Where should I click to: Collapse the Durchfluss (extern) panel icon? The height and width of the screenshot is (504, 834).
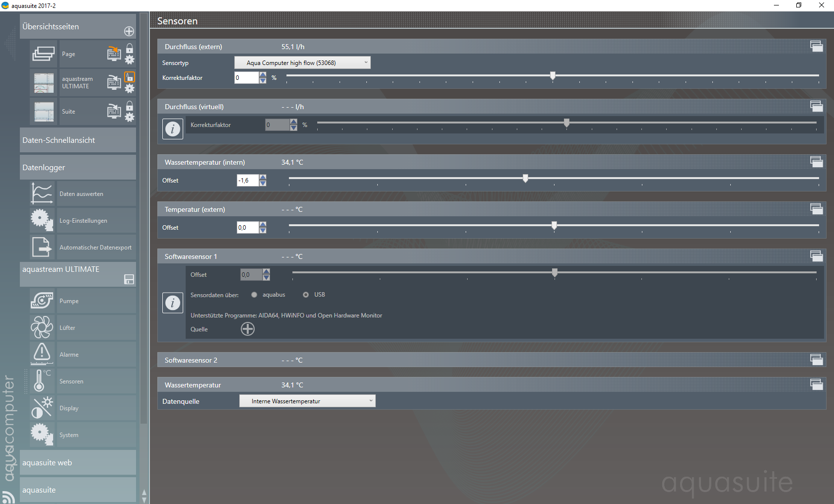(817, 46)
